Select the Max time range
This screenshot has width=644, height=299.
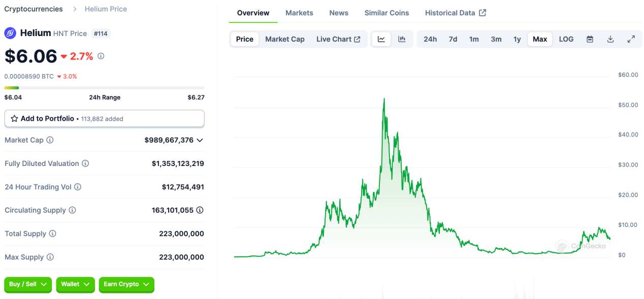[x=539, y=39]
